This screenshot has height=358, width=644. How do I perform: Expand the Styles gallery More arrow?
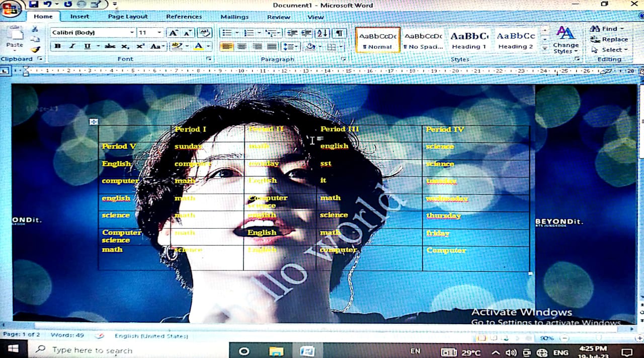(x=545, y=49)
